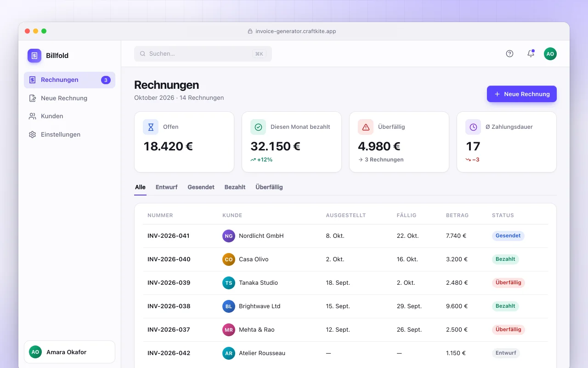This screenshot has width=588, height=368.
Task: Click the checkmark icon on bezahlt card
Action: pos(258,127)
